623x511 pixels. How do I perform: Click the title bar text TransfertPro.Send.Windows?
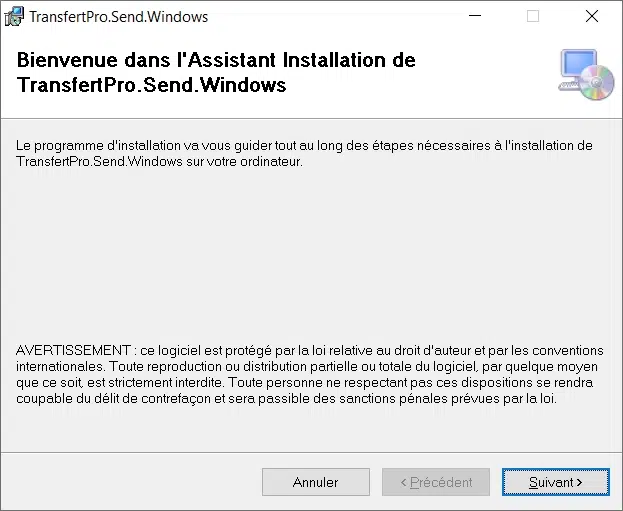click(x=119, y=17)
